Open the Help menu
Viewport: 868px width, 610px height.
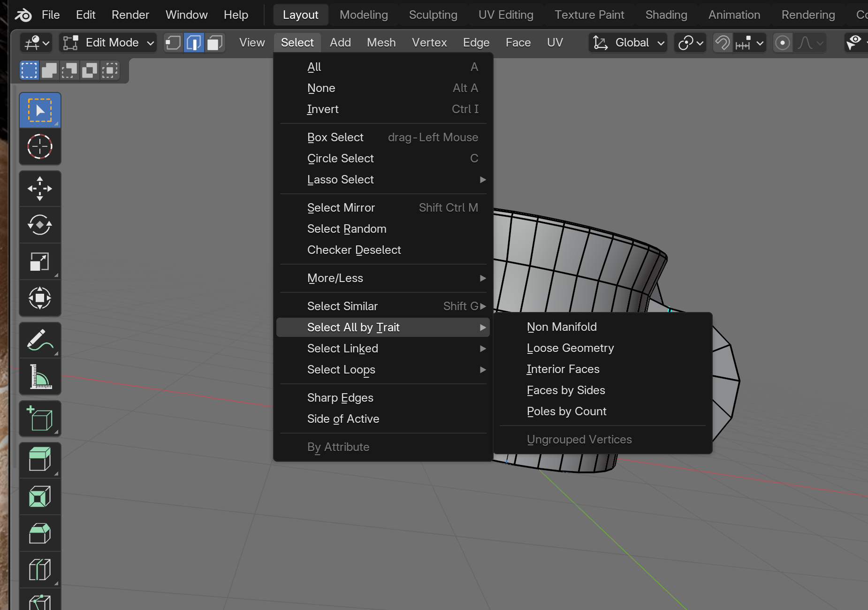(x=236, y=15)
